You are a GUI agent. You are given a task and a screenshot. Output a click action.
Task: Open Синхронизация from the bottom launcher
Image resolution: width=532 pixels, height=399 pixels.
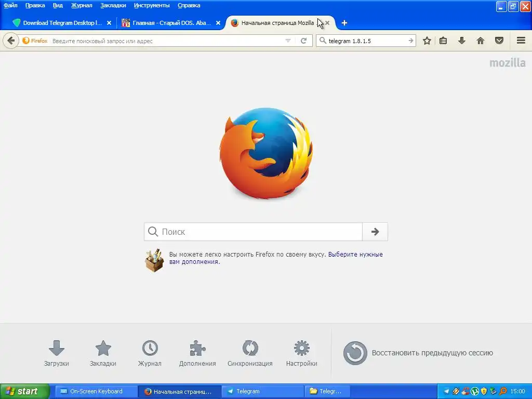click(x=250, y=353)
